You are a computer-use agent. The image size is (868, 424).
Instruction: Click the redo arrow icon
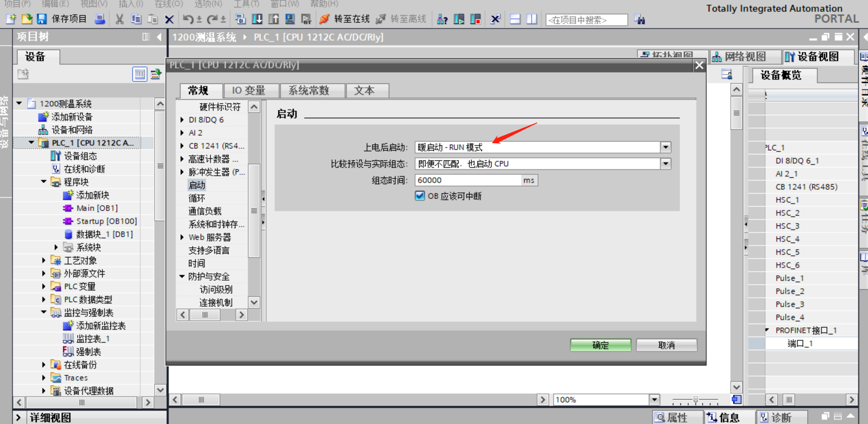pos(212,19)
